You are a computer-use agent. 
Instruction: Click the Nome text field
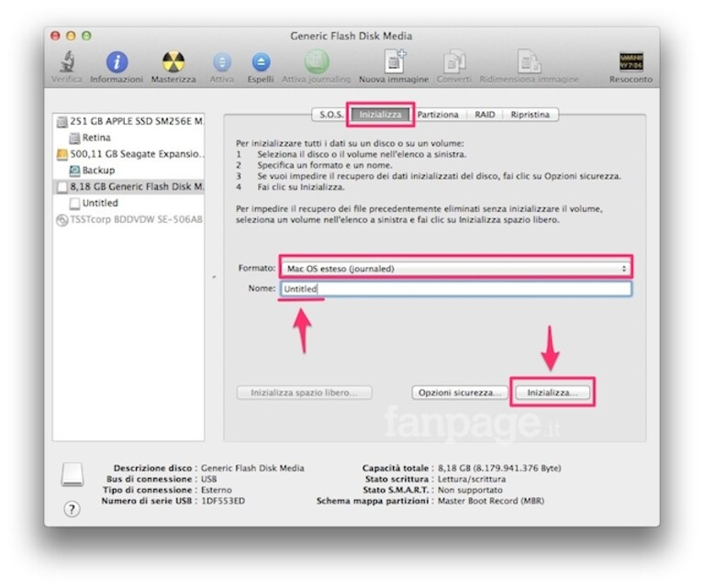(x=455, y=289)
